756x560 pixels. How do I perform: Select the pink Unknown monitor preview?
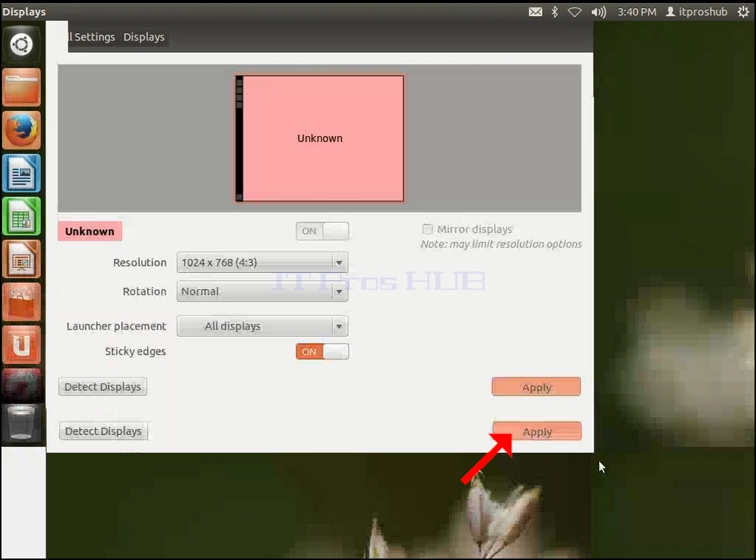(320, 138)
